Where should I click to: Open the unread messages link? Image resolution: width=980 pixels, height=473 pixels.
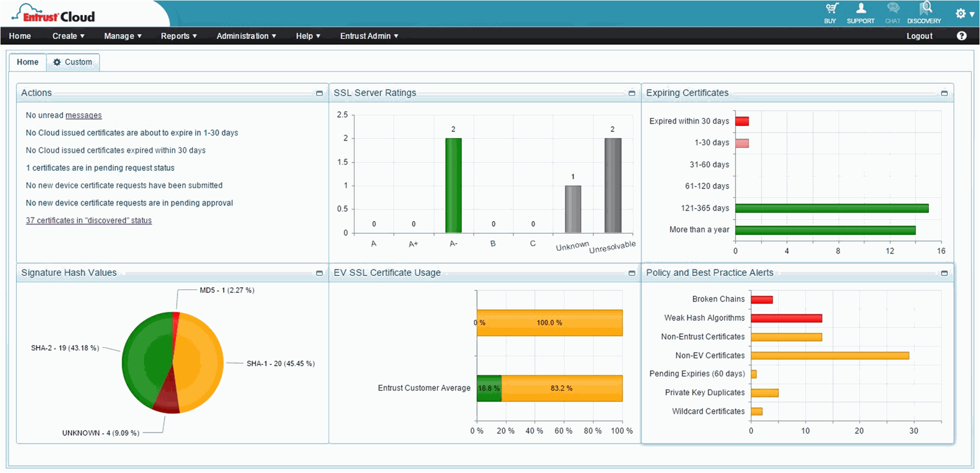(x=83, y=115)
